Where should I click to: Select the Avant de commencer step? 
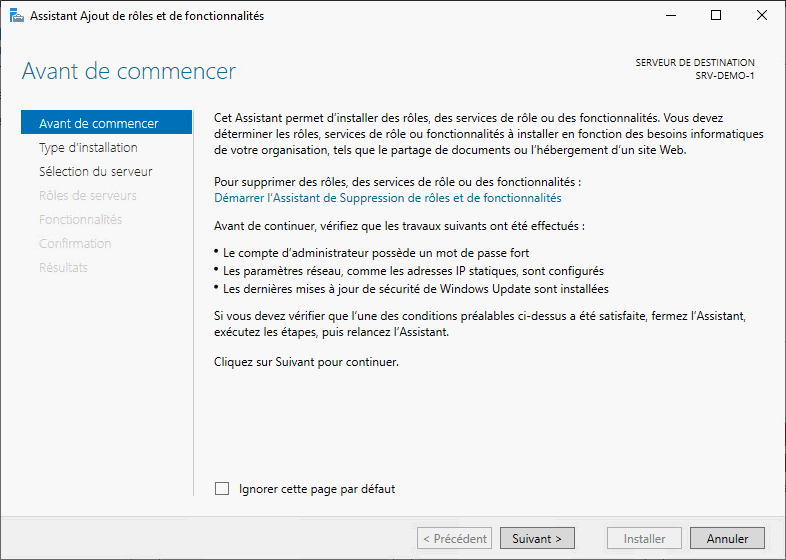98,123
